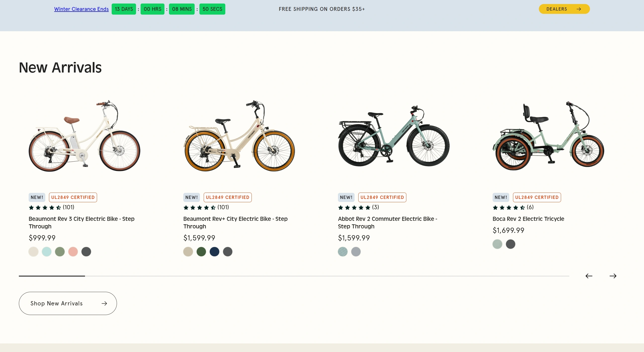
Task: Select pink color swatch for Beaumont Rev 3
Action: [x=73, y=252]
